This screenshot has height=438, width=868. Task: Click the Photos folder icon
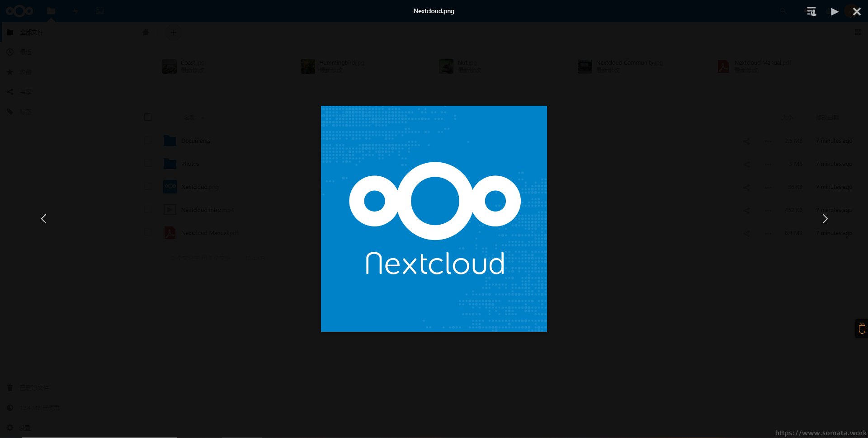(x=170, y=164)
